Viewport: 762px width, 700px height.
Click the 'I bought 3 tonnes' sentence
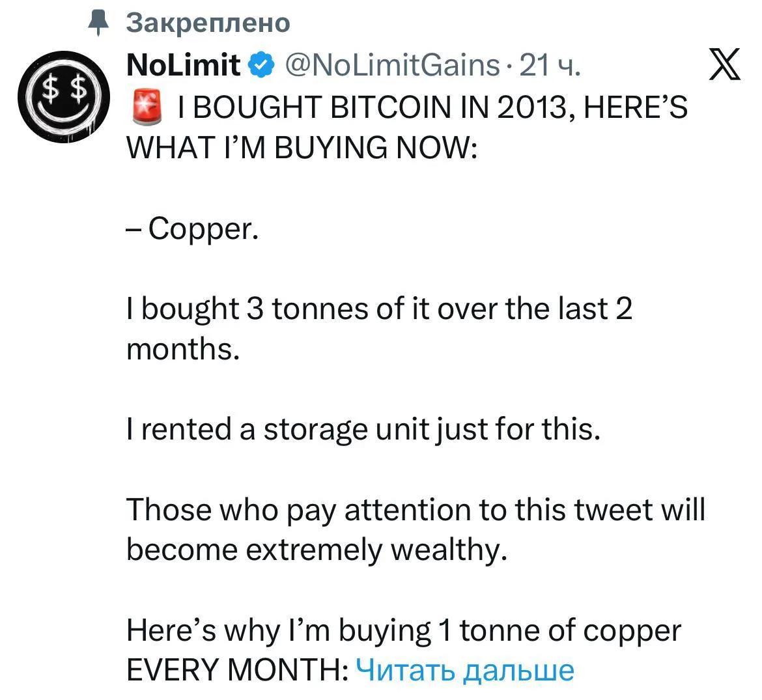tap(379, 309)
